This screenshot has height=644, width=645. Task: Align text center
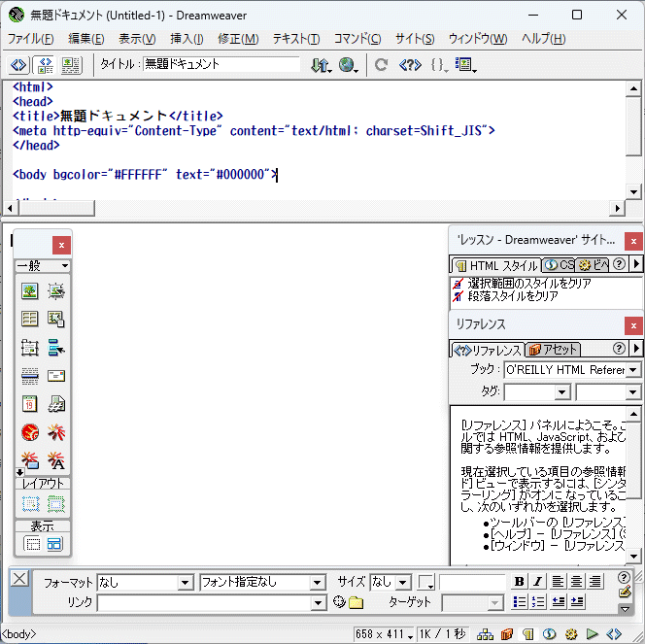[x=576, y=582]
